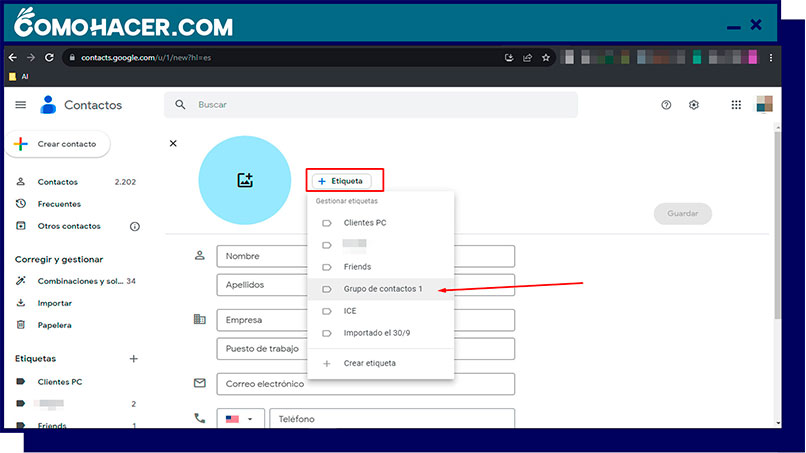806x453 pixels.
Task: Click the Etiqueta label dropdown button
Action: click(343, 181)
